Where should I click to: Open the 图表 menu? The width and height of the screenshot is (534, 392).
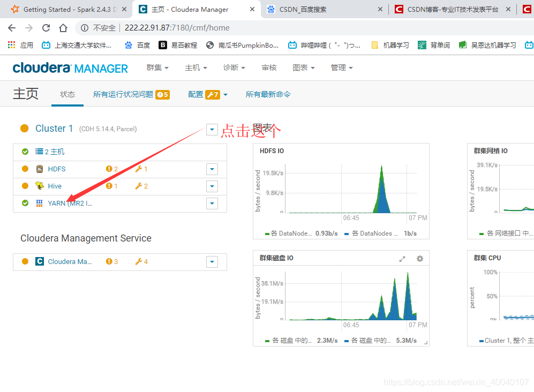tap(304, 68)
